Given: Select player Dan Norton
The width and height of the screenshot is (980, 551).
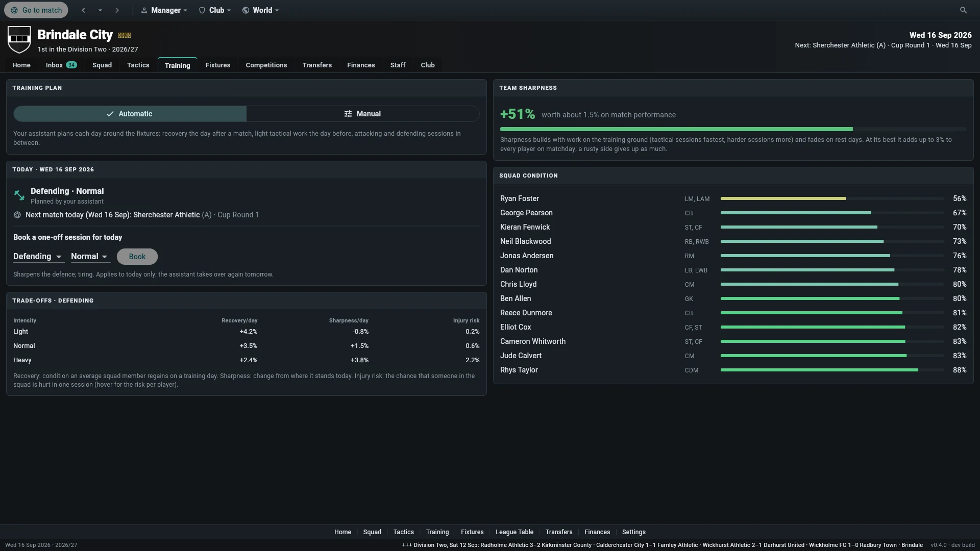Looking at the screenshot, I should click(x=519, y=270).
